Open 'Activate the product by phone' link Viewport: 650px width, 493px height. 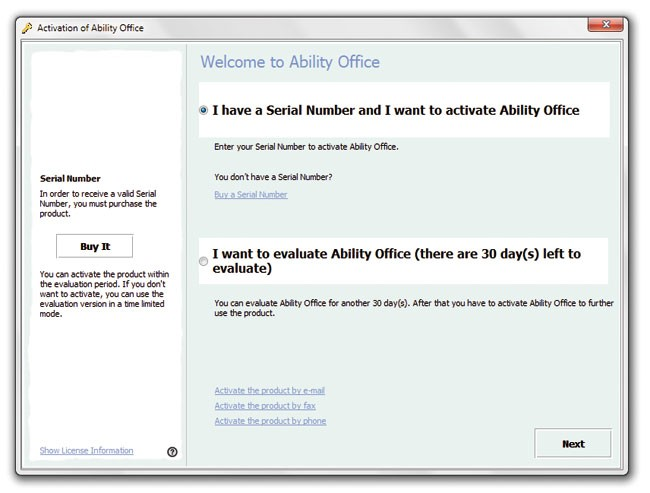click(270, 421)
